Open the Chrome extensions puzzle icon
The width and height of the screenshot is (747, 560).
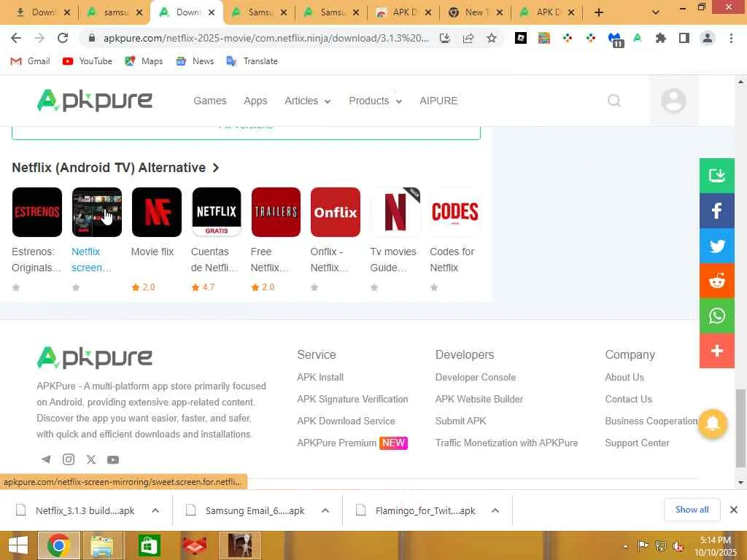pos(661,38)
